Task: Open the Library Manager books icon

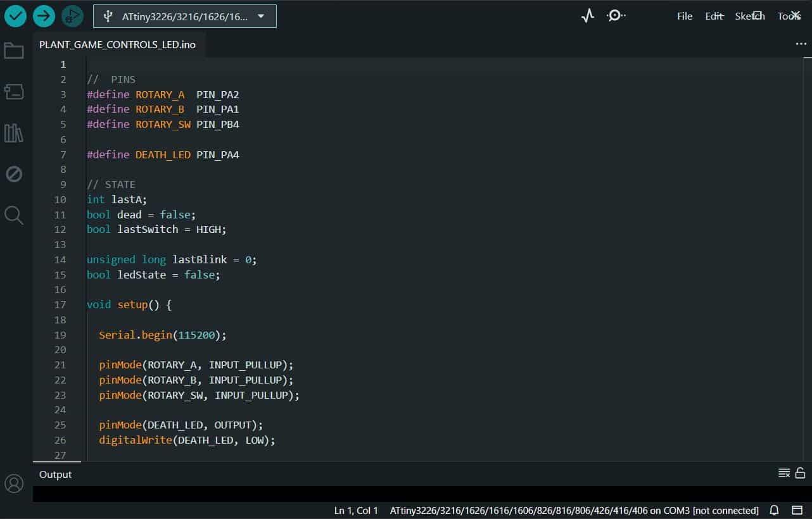Action: (x=14, y=133)
